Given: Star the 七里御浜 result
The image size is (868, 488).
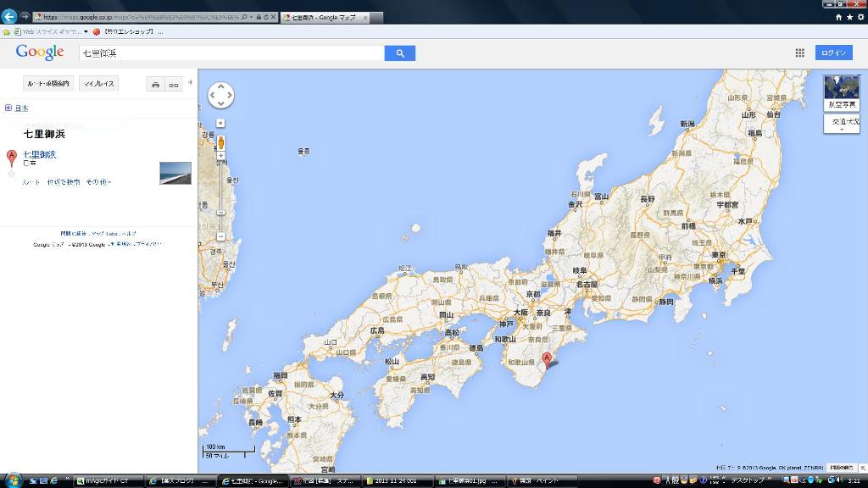Looking at the screenshot, I should click(x=12, y=174).
